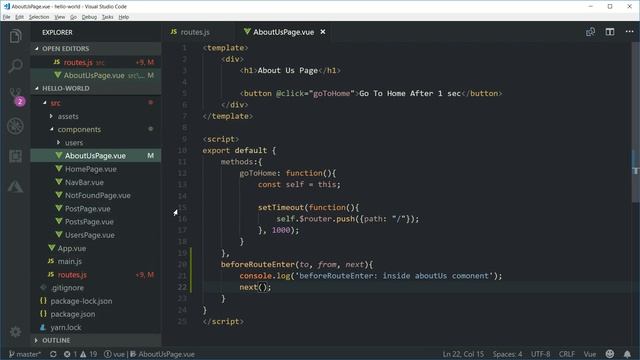Open HomePage.vue file
The image size is (640, 360).
[97, 169]
